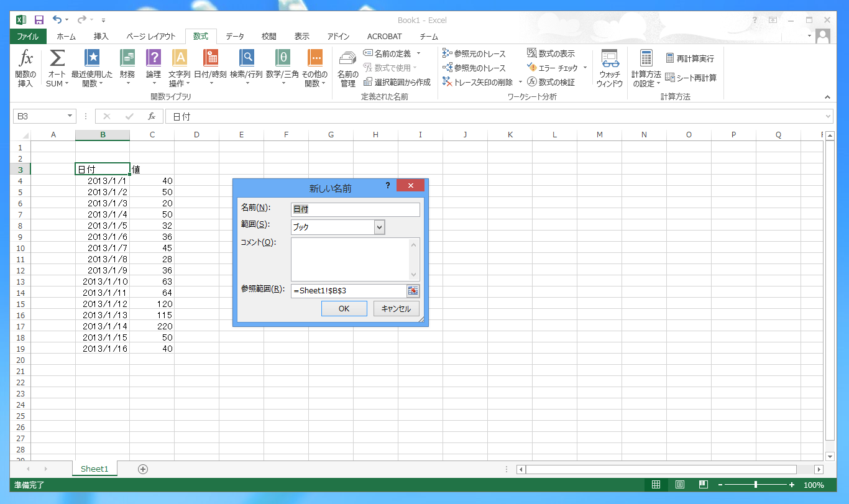The image size is (849, 504).
Task: Click the OK button in 新しい名前 dialog
Action: 344,308
